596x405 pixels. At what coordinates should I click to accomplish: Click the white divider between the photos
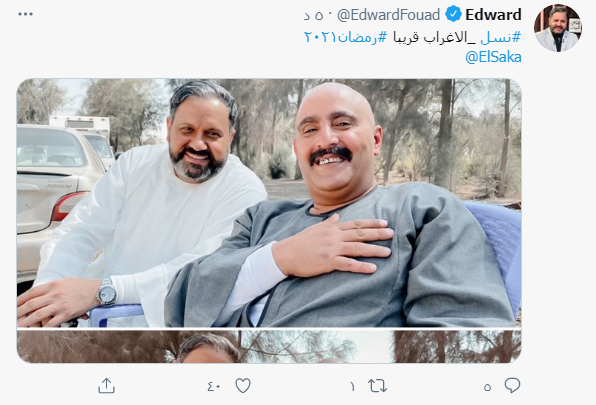[269, 329]
